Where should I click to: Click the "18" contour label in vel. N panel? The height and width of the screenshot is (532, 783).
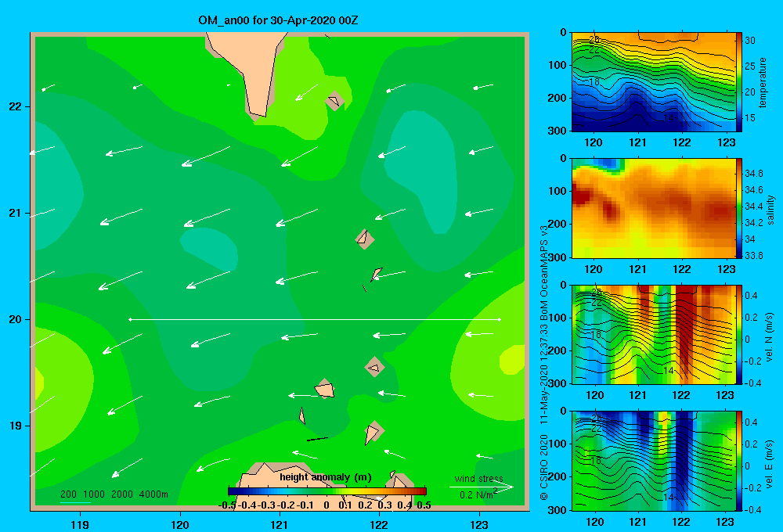tap(596, 334)
